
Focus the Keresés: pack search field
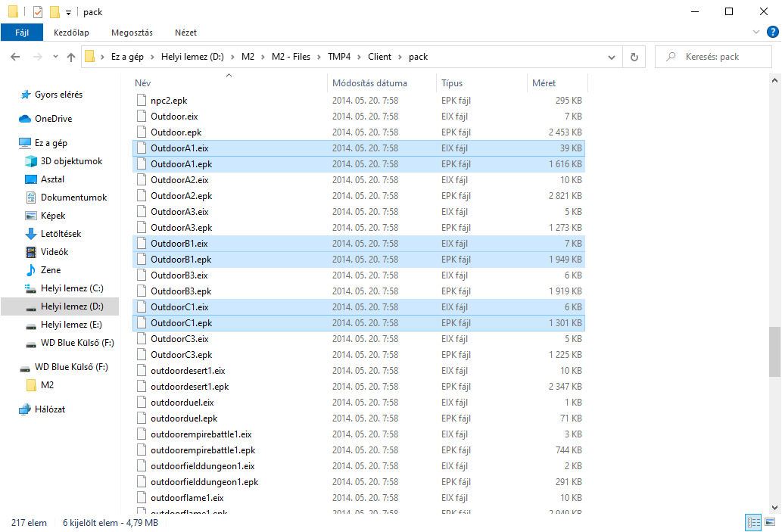[x=713, y=57]
